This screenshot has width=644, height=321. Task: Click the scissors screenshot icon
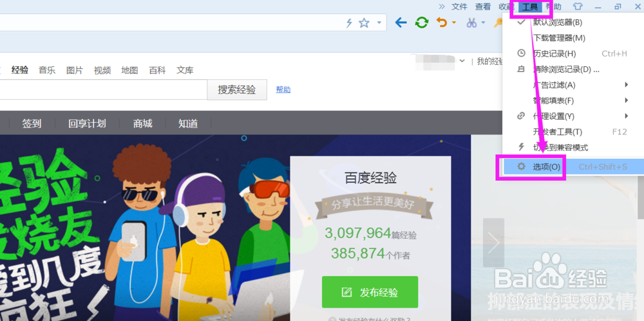click(x=471, y=23)
